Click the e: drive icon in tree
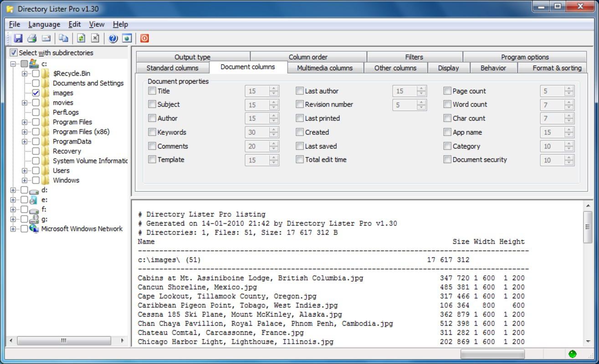The width and height of the screenshot is (599, 364). [x=34, y=200]
